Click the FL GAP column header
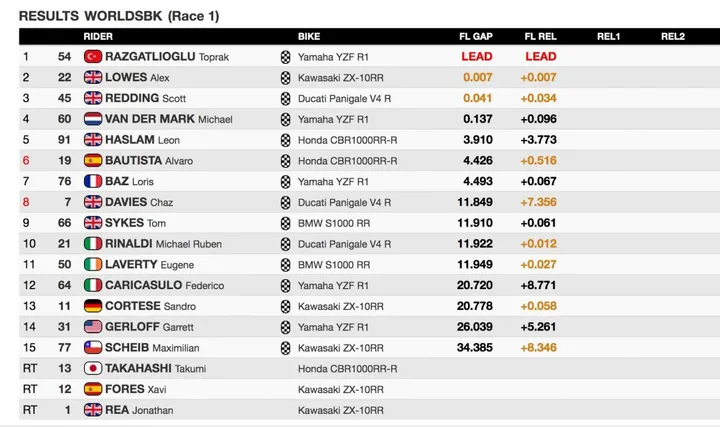The image size is (720, 427). click(x=476, y=36)
